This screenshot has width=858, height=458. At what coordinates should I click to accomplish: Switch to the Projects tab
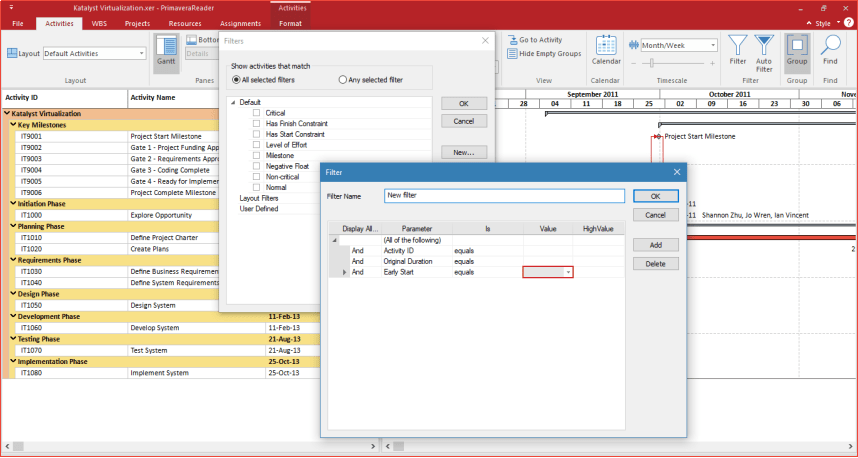(x=137, y=24)
